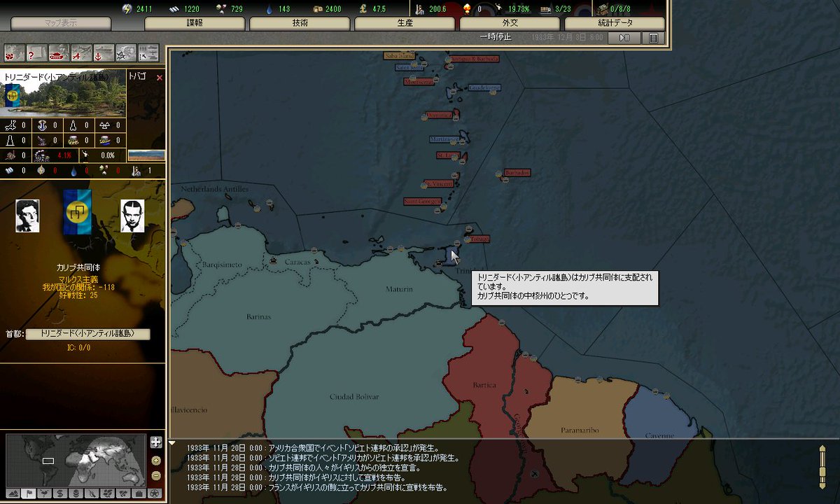
Task: Select the Bartica province
Action: 484,386
